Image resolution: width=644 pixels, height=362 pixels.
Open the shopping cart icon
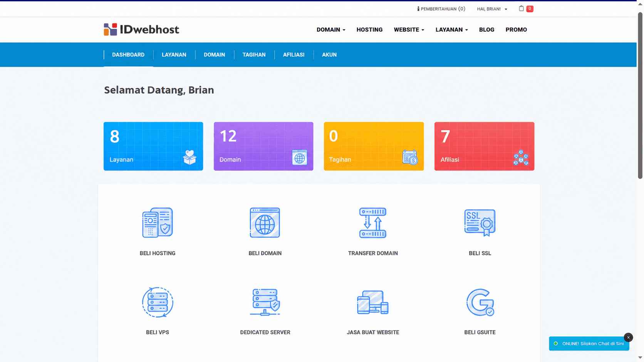pos(521,8)
